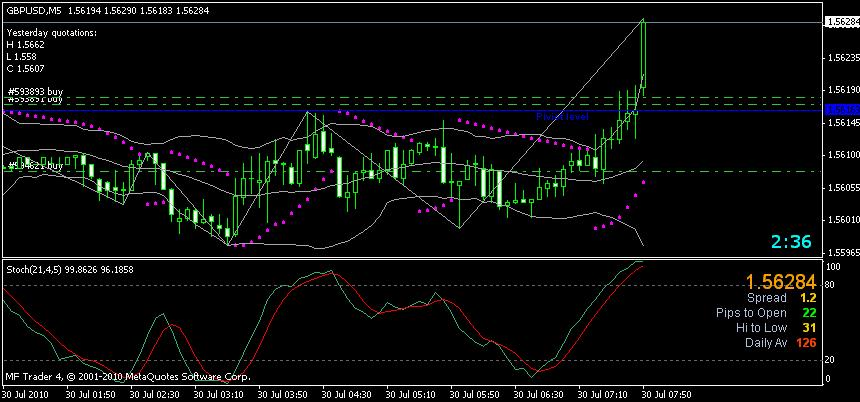The height and width of the screenshot is (402, 860).
Task: Click the '30 Jul 06:30' time axis label
Action: 539,394
